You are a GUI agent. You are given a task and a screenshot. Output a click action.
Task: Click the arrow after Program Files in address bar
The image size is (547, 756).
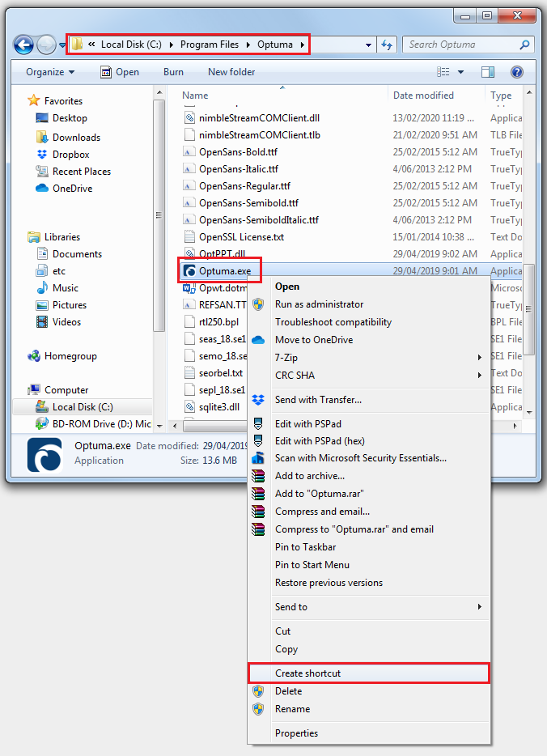[x=248, y=45]
